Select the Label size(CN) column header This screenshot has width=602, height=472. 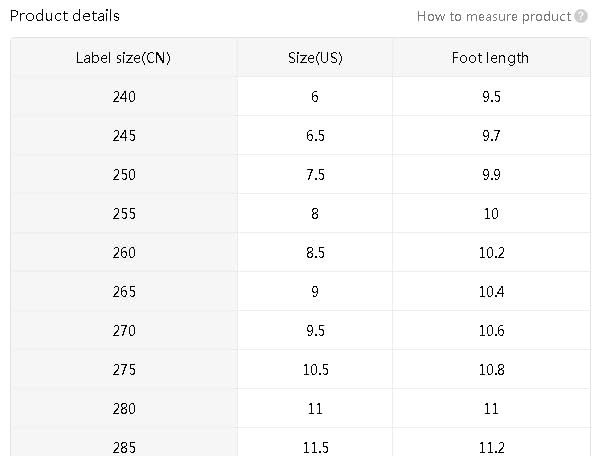[124, 57]
